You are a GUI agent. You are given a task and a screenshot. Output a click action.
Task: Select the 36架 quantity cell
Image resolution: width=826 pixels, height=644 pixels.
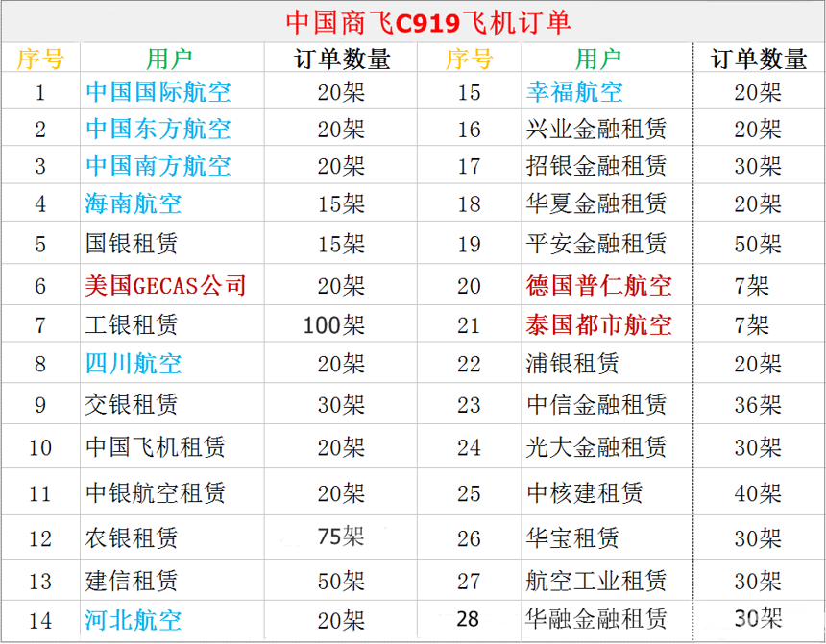pos(759,404)
